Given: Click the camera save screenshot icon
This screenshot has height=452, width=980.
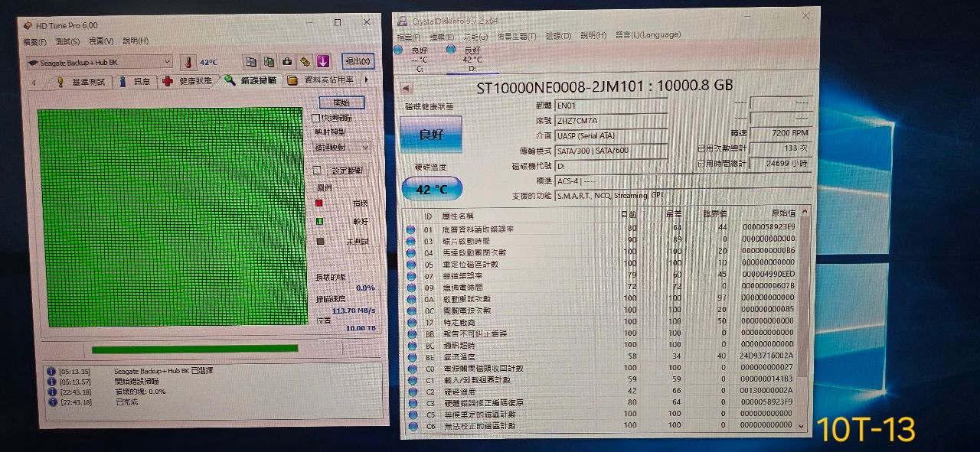Looking at the screenshot, I should pyautogui.click(x=287, y=62).
